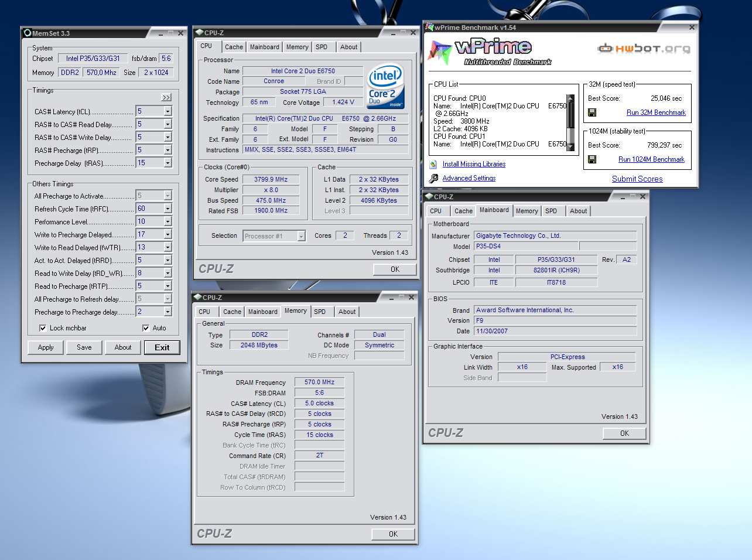The image size is (752, 560).
Task: Open About tab in Mainboard CPU-Z window
Action: 578,211
